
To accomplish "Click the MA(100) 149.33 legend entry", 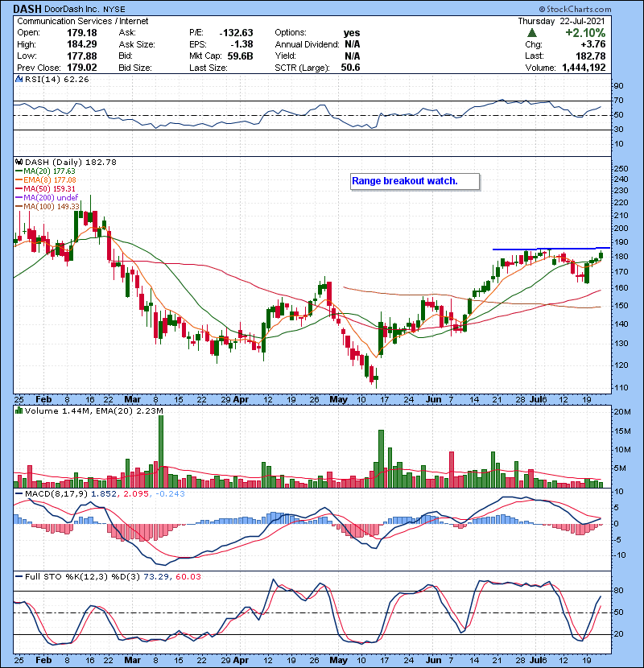I will pos(47,207).
